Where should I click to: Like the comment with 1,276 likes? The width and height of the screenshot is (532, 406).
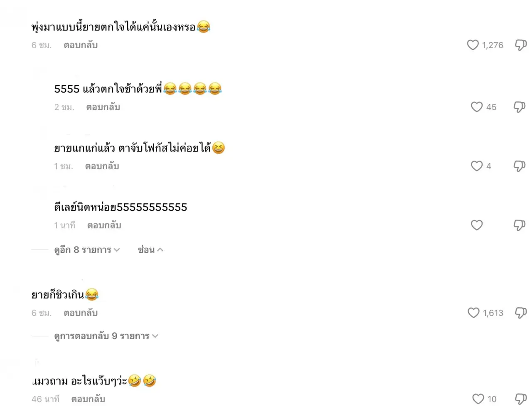[x=473, y=45]
